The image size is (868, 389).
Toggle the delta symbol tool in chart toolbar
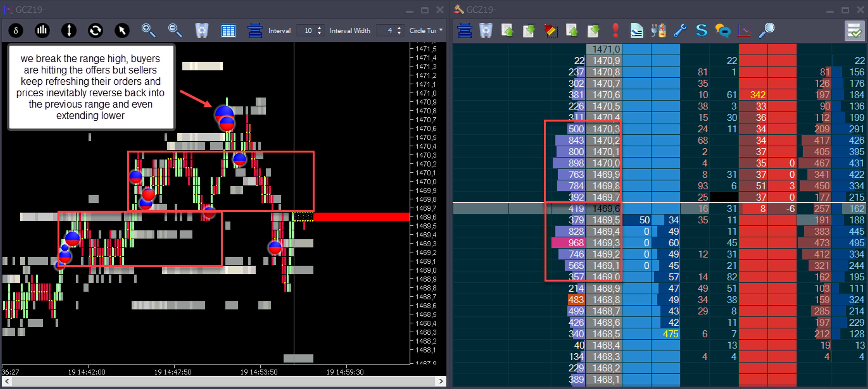pos(16,31)
